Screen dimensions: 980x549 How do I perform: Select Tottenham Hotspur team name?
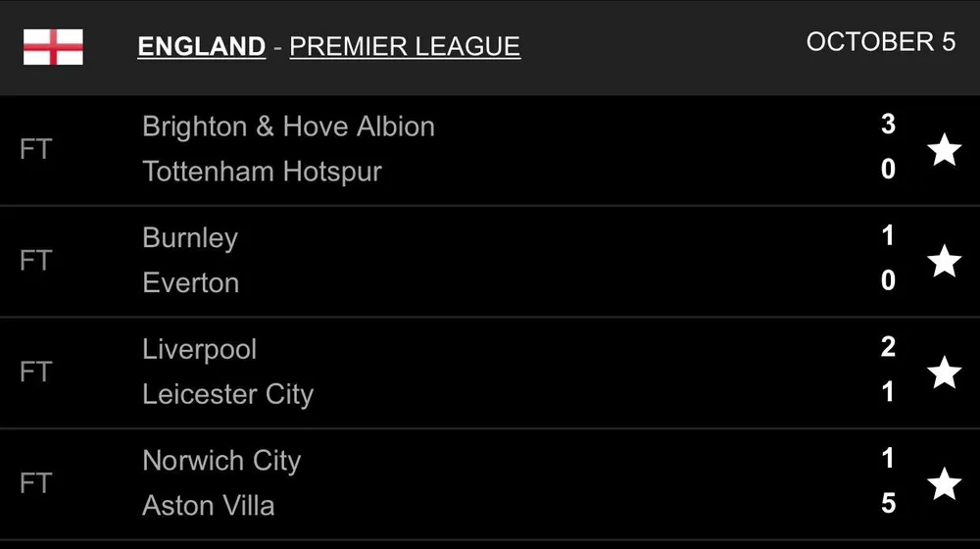pos(262,171)
